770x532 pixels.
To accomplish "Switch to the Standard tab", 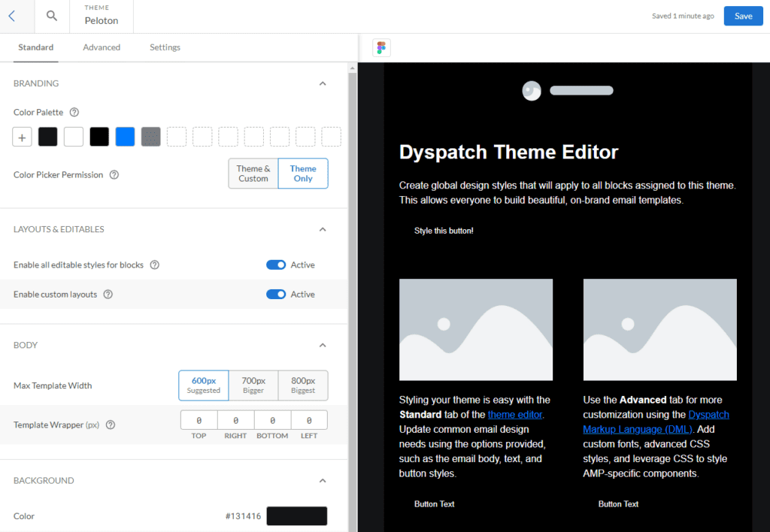I will pyautogui.click(x=36, y=47).
